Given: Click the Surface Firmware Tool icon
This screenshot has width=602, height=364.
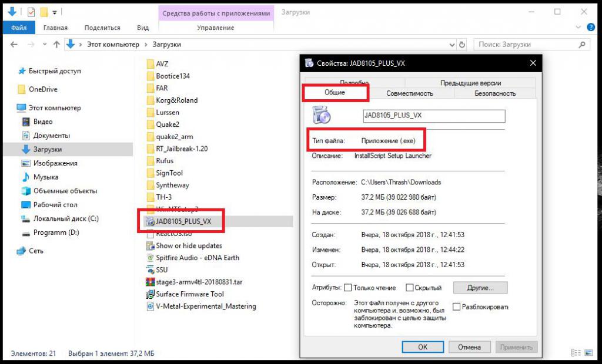Looking at the screenshot, I should (x=150, y=294).
